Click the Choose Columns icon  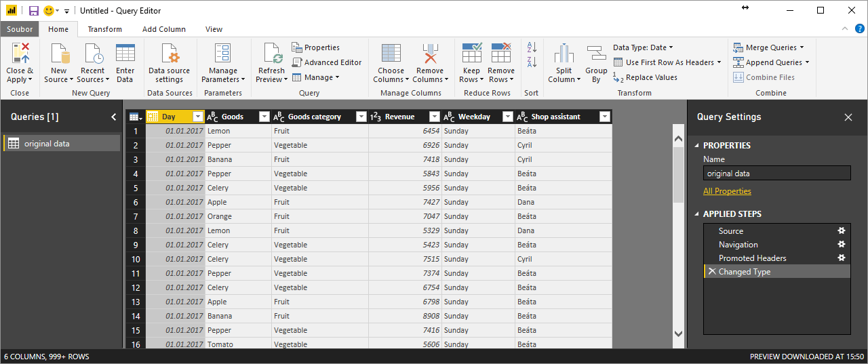[x=391, y=54]
